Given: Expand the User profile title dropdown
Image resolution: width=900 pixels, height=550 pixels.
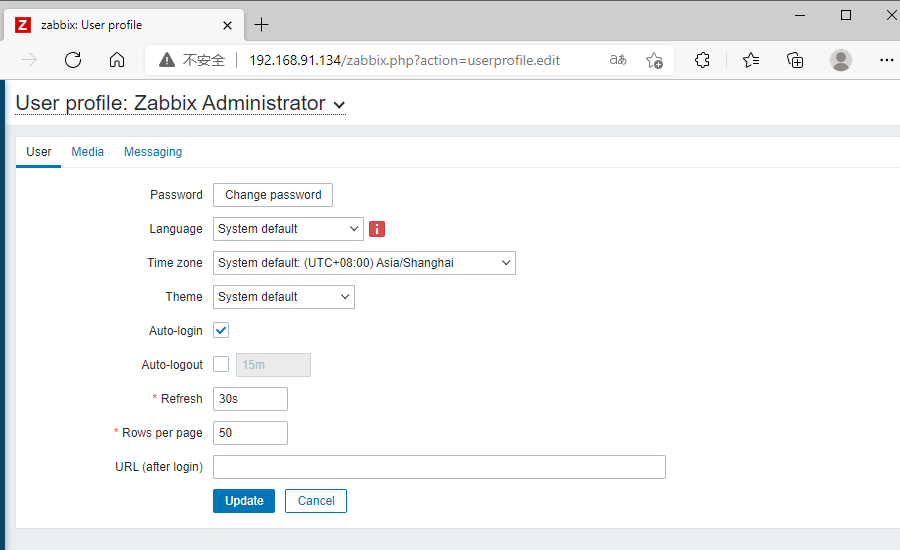Looking at the screenshot, I should [x=339, y=105].
